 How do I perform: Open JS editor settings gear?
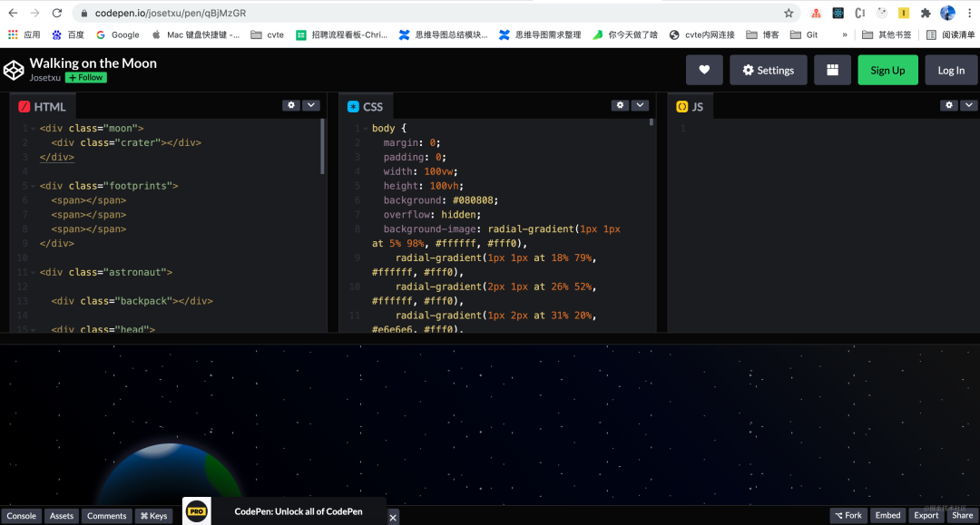point(949,105)
